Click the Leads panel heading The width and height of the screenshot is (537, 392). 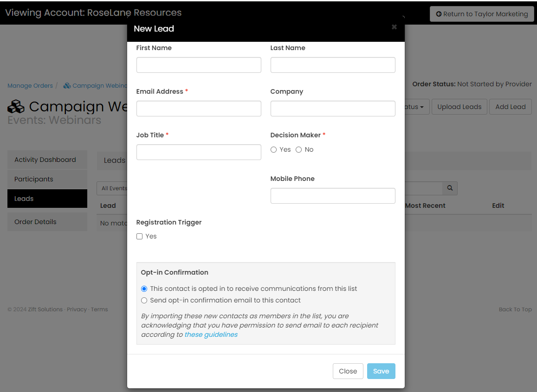click(x=114, y=160)
